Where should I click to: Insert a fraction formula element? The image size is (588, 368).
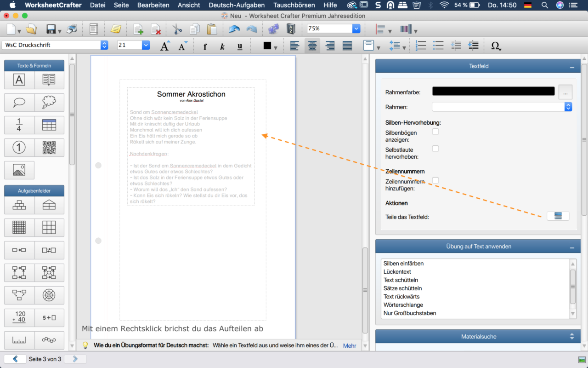pos(19,125)
